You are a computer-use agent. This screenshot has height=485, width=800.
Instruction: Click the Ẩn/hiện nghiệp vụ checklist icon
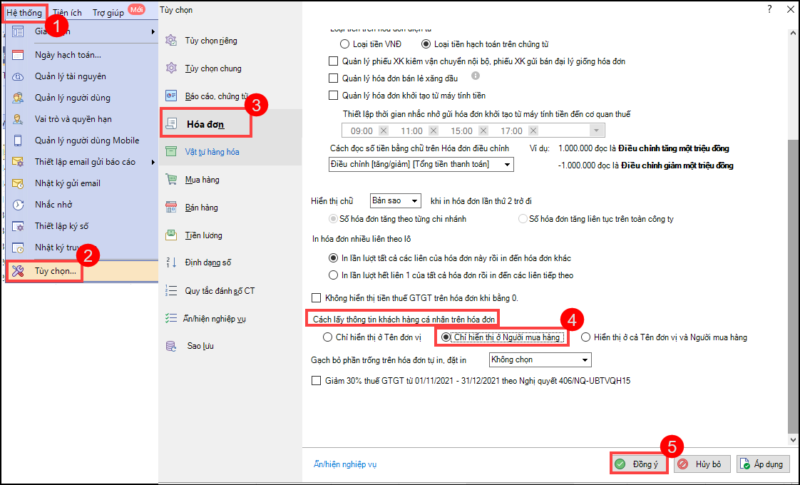point(171,318)
